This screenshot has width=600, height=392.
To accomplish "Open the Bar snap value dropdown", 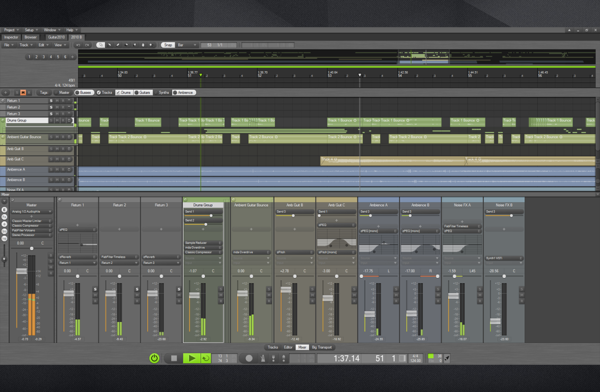I will click(x=187, y=45).
